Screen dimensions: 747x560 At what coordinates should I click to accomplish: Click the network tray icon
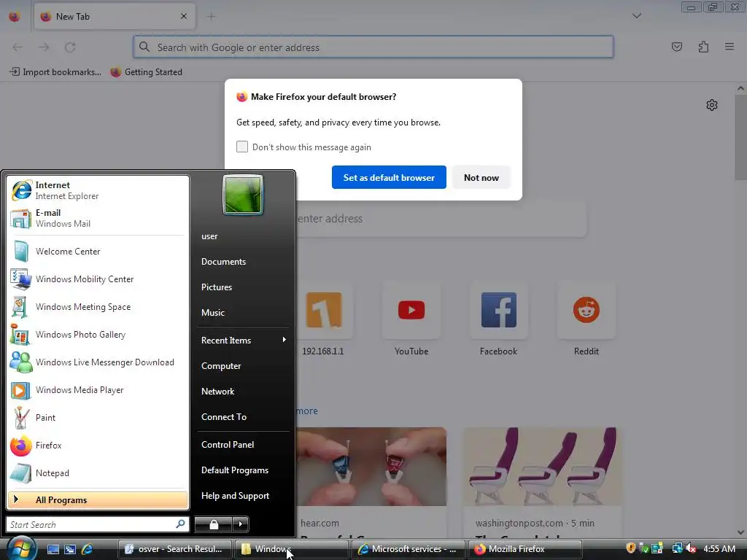click(677, 548)
